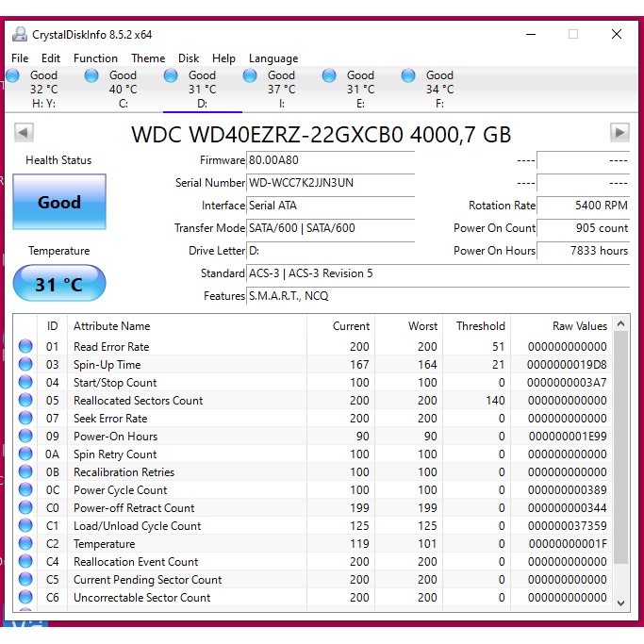Image resolution: width=644 pixels, height=644 pixels.
Task: Click the Attribute Name column header
Action: point(188,326)
